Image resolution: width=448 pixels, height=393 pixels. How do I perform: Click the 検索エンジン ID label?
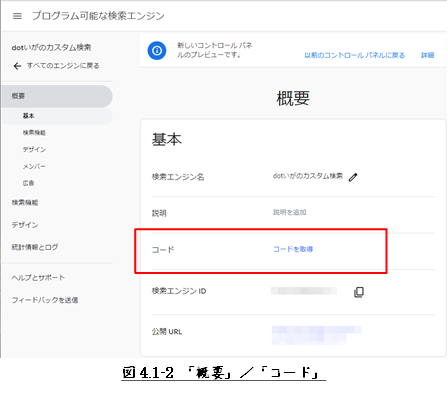tap(179, 291)
